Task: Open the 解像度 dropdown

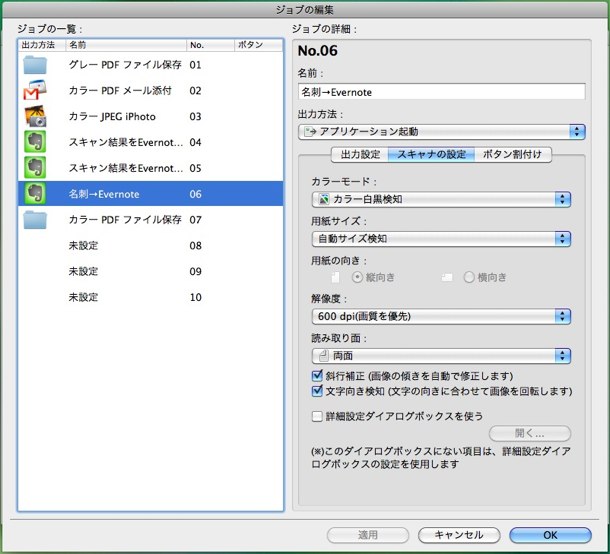Action: (441, 316)
